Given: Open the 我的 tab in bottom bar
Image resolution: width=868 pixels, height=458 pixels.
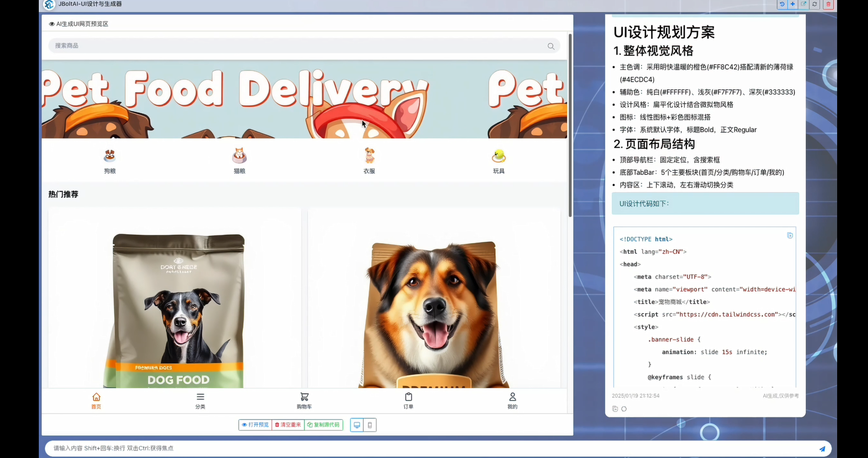Looking at the screenshot, I should tap(513, 401).
